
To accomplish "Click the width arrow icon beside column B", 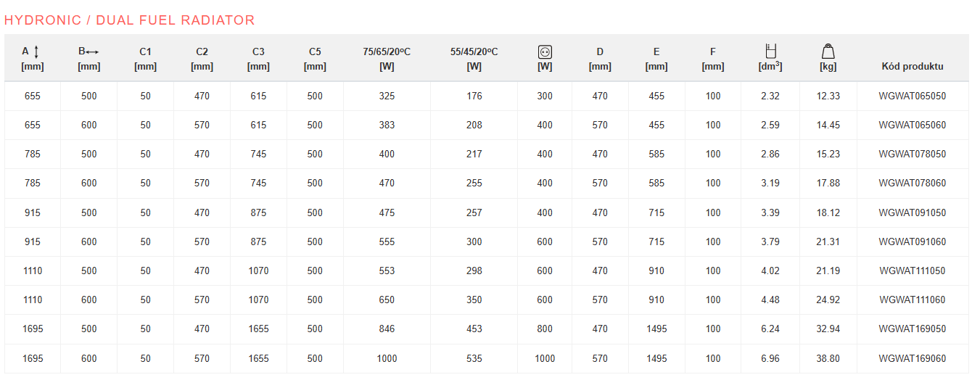I will (x=92, y=51).
